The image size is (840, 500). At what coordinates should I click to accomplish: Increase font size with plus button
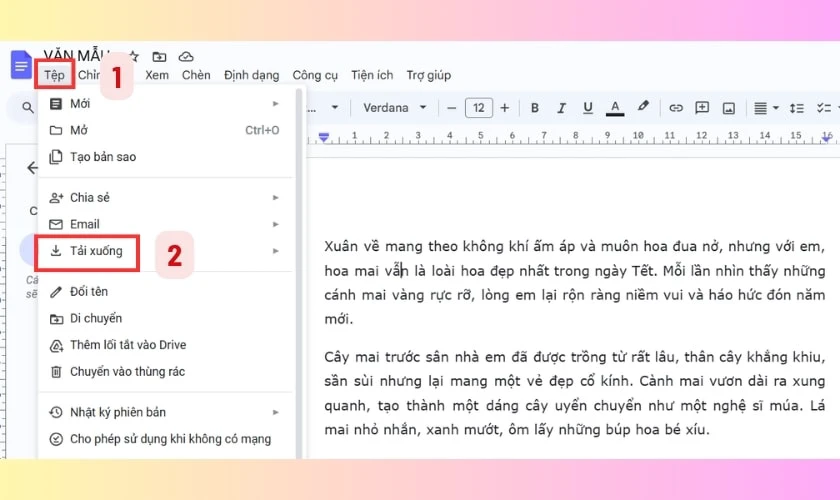point(505,108)
